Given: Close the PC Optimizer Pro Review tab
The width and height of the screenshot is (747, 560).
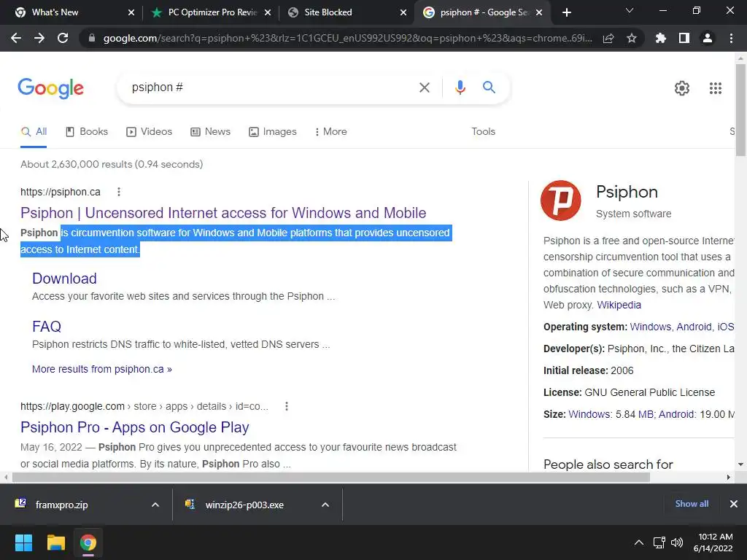Looking at the screenshot, I should [x=268, y=12].
